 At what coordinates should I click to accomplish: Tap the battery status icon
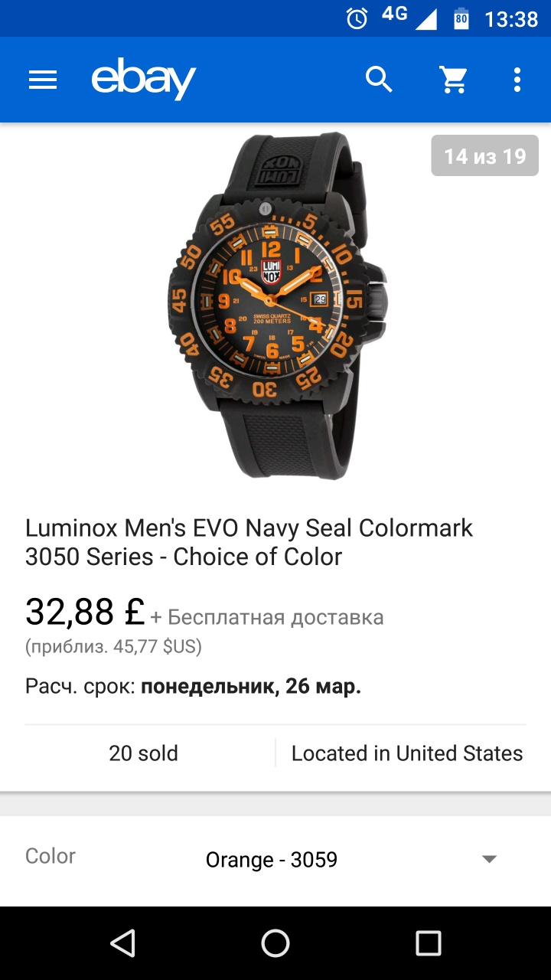point(461,18)
